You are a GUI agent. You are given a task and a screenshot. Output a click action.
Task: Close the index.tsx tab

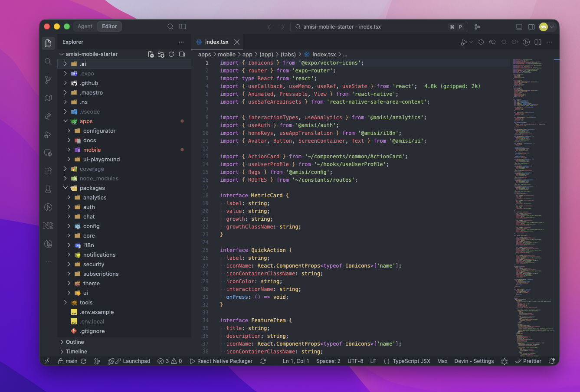point(237,42)
